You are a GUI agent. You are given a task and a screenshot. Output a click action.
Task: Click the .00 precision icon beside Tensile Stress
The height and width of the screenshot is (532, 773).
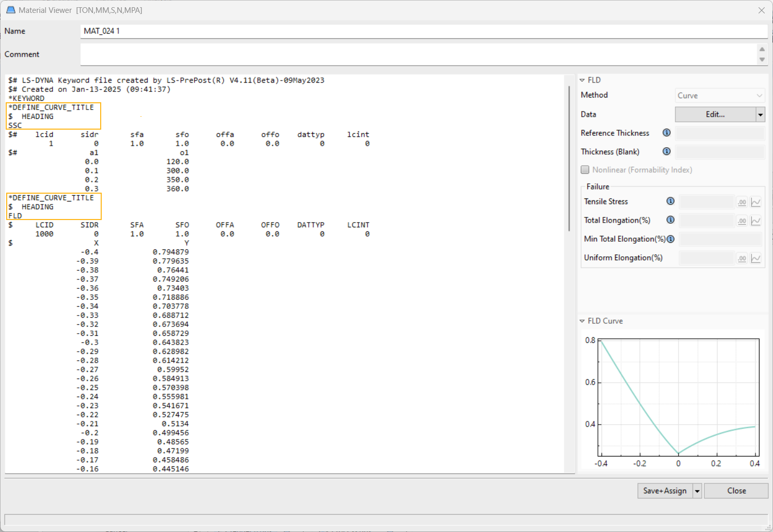point(742,201)
